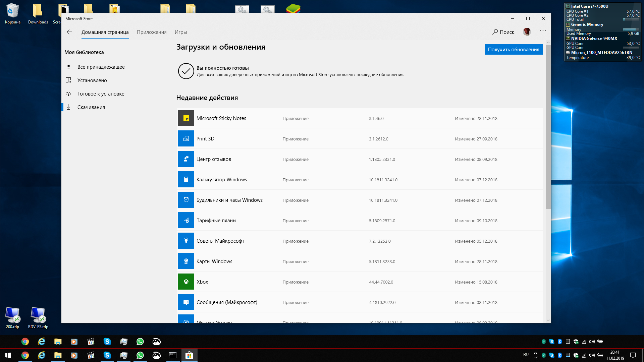Viewport: 644px width, 362px height.
Task: Click the search input field
Action: point(504,32)
